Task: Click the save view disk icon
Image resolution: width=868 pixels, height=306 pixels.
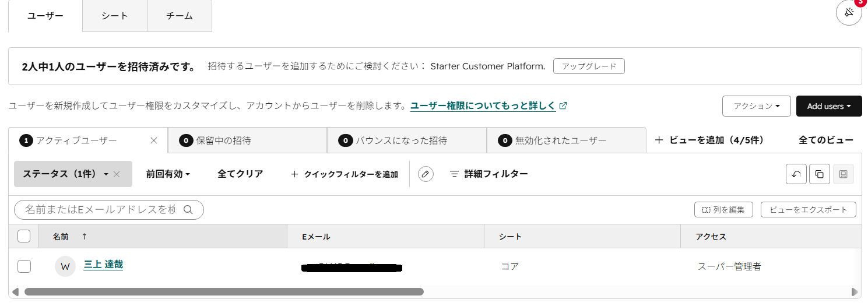Action: tap(844, 174)
